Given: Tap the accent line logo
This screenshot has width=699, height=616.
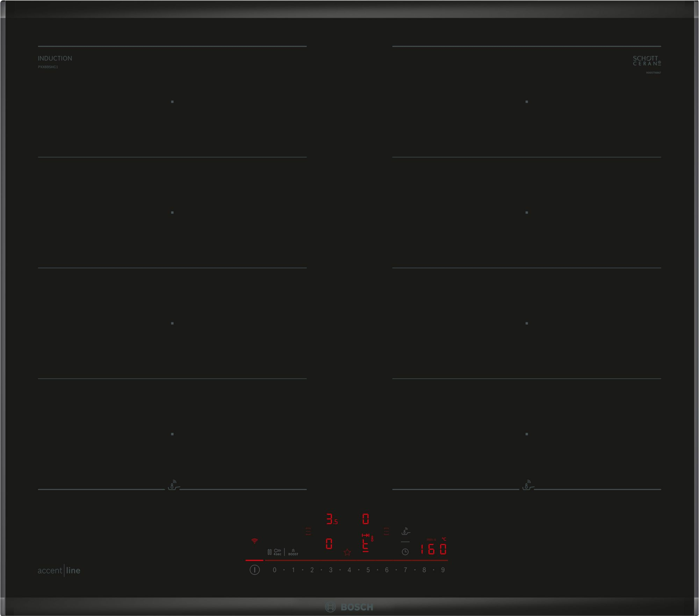Looking at the screenshot, I should pyautogui.click(x=59, y=570).
